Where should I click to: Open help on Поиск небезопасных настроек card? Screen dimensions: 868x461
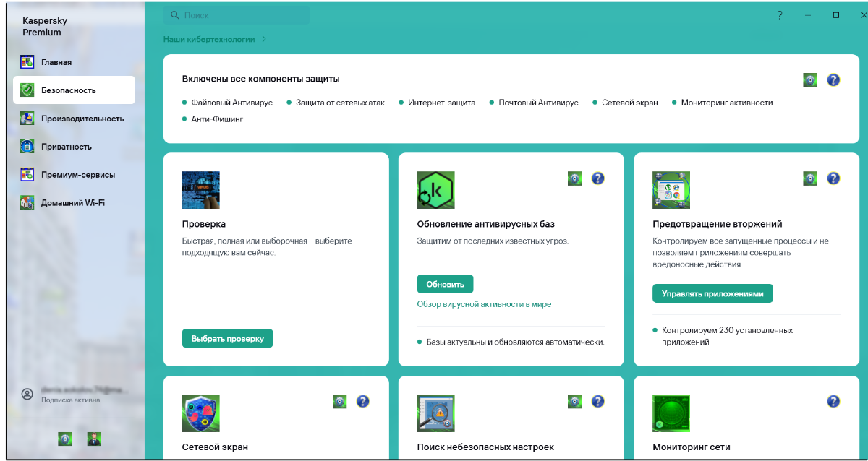pos(598,401)
